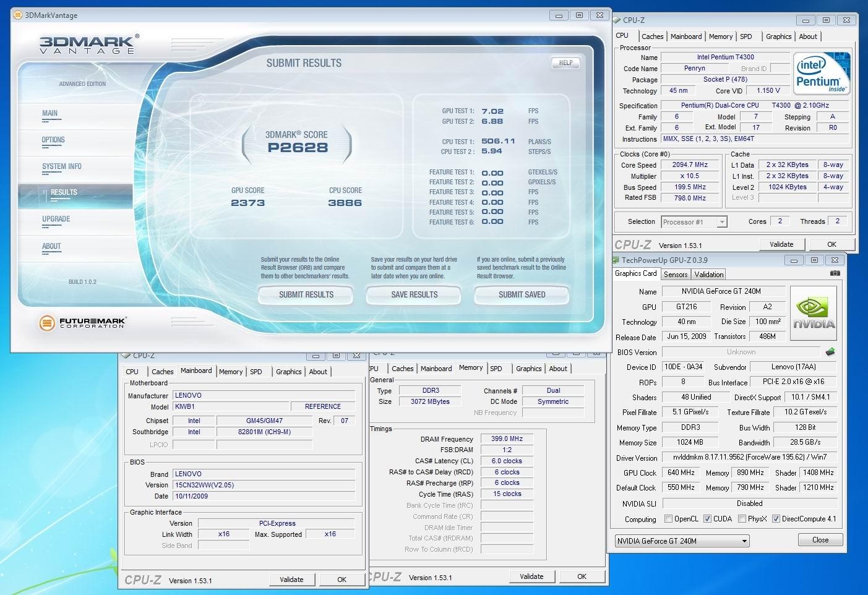Open Mainboard tab in memory CPU-Z window
Image resolution: width=868 pixels, height=595 pixels.
coord(436,369)
